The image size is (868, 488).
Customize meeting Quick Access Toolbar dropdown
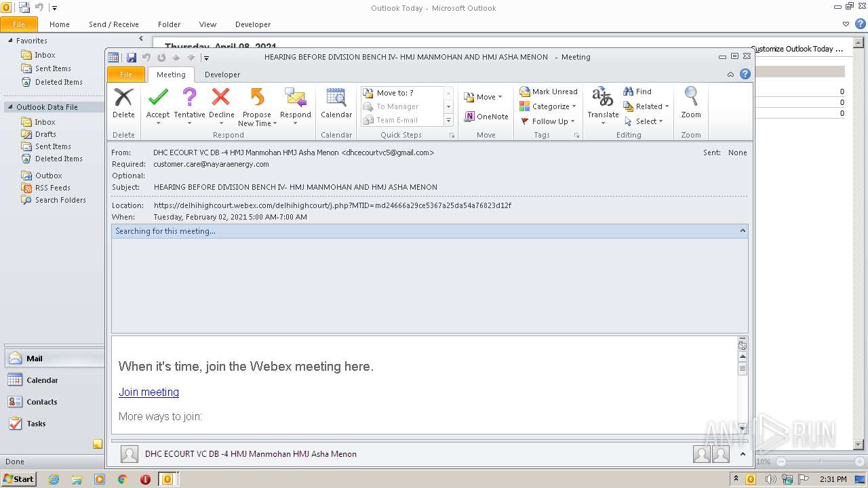[207, 58]
